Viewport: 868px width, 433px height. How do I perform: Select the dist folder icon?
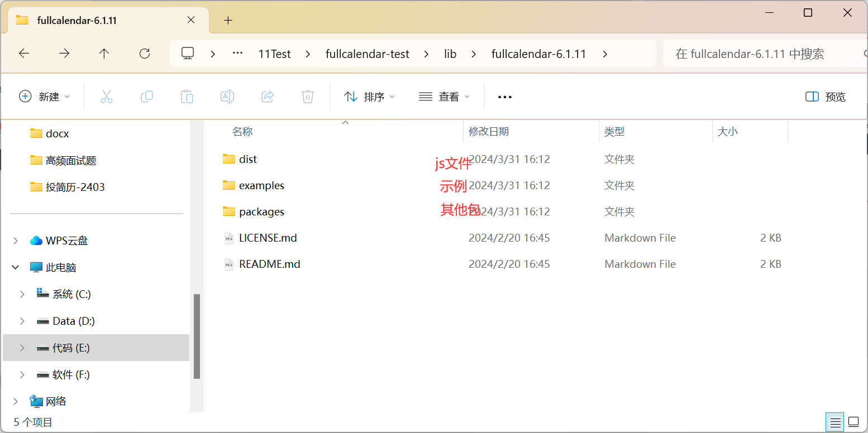[228, 159]
